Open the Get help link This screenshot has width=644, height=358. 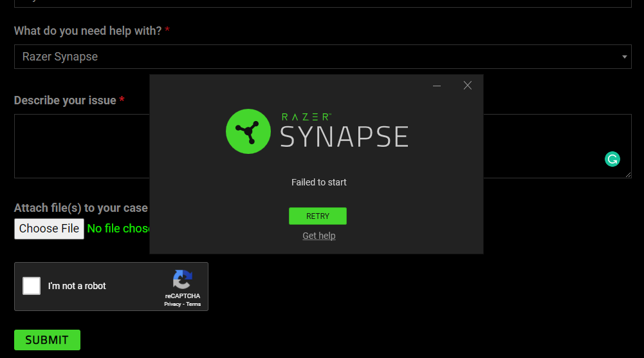[319, 236]
